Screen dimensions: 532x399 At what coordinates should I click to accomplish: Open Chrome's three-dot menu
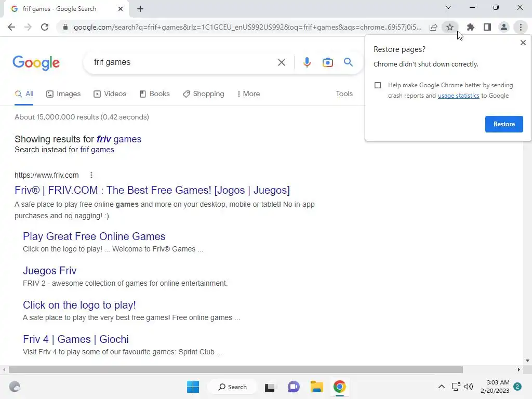(521, 27)
